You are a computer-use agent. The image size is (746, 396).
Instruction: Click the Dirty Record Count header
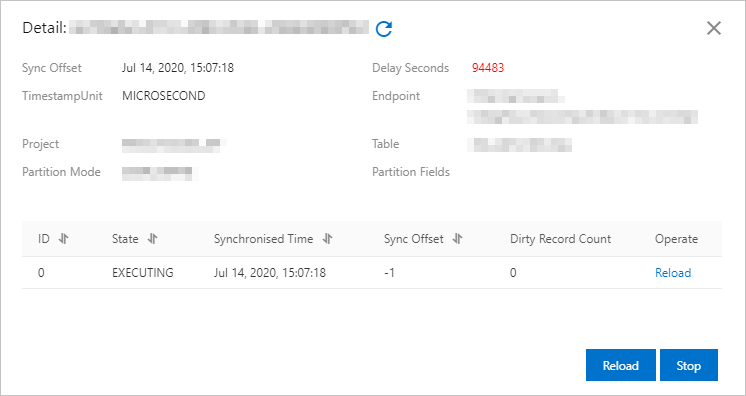tap(560, 239)
